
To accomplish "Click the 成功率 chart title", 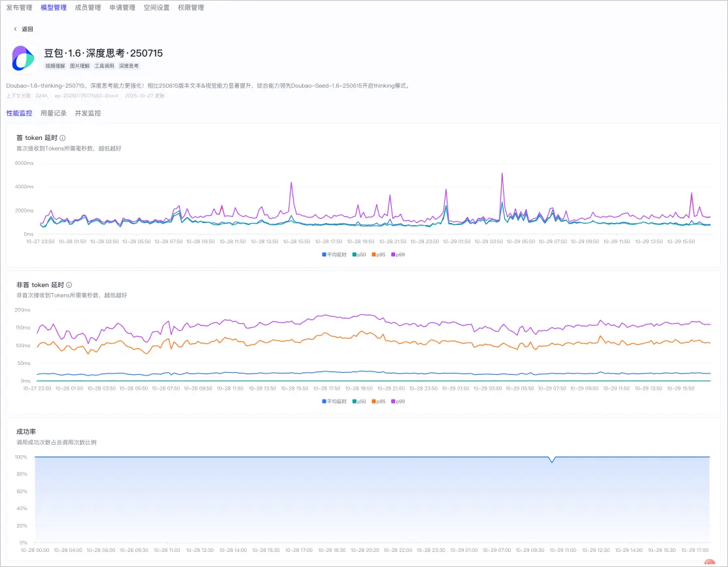I will tap(26, 432).
